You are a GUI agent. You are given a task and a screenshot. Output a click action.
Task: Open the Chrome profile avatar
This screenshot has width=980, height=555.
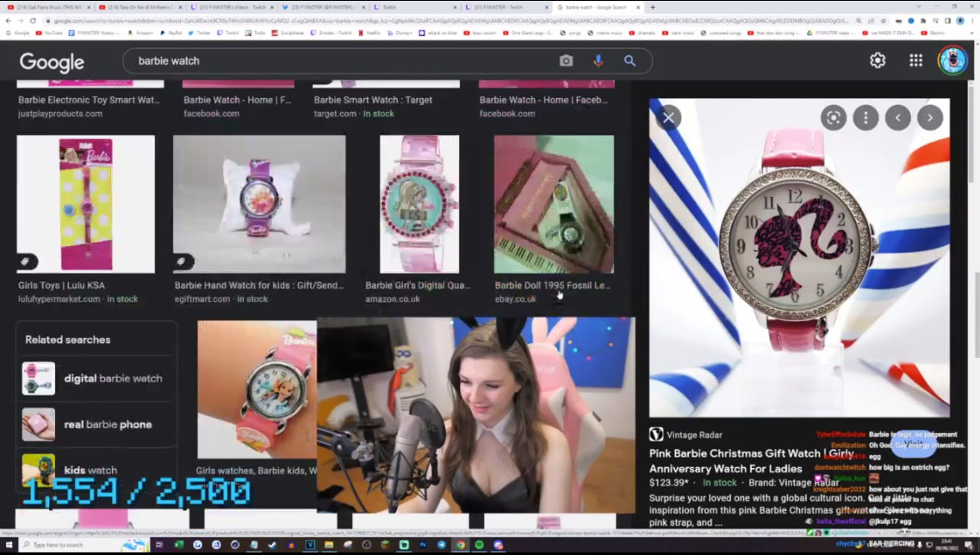pyautogui.click(x=960, y=21)
